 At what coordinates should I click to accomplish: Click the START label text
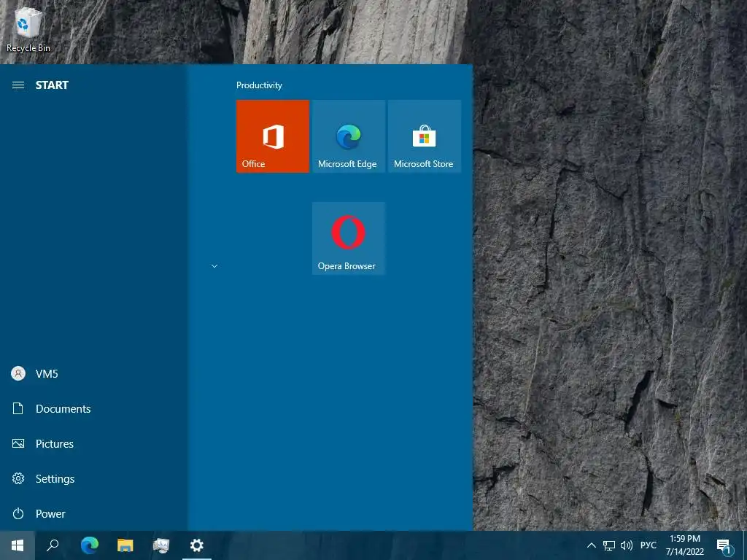[x=52, y=85]
